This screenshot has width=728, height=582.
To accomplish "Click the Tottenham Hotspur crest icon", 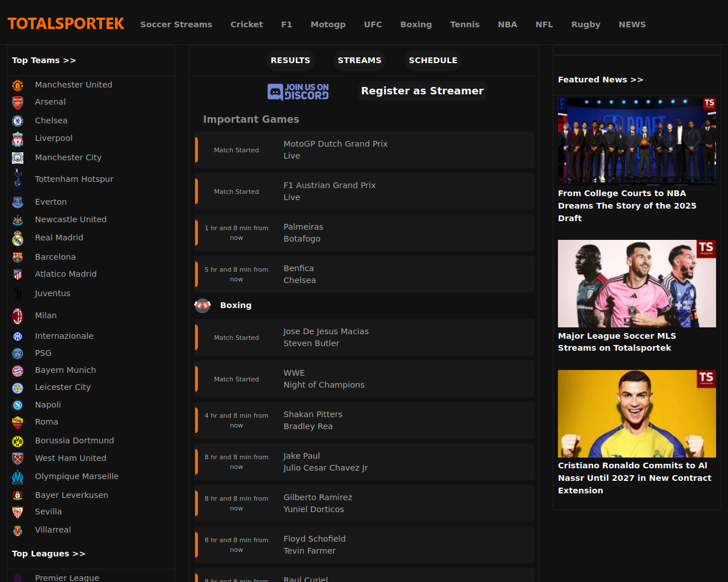I will tap(18, 178).
